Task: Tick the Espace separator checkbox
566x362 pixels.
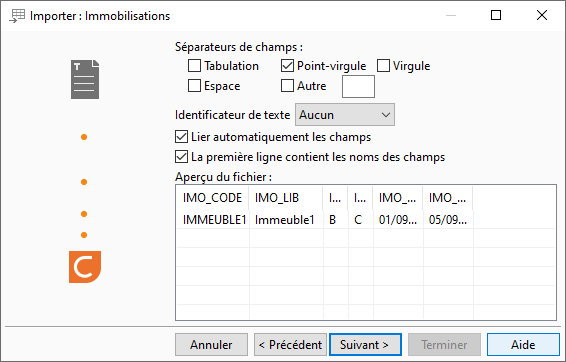Action: (195, 86)
